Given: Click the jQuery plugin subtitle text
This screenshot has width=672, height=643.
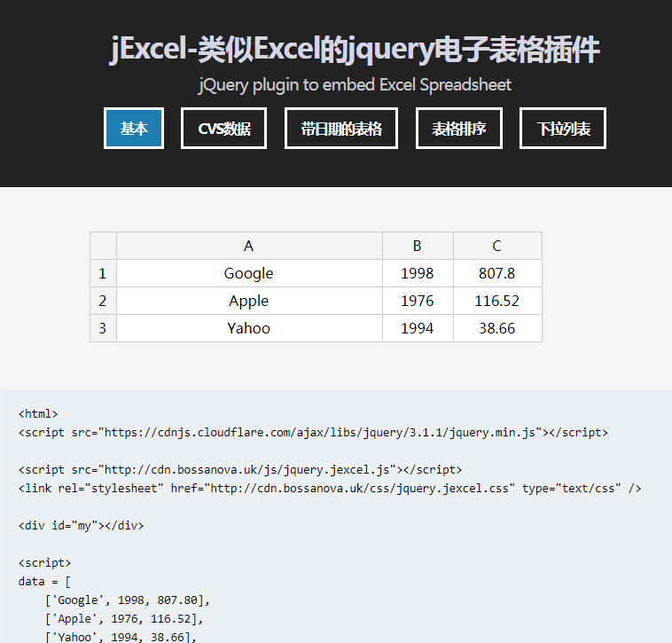Looking at the screenshot, I should [355, 85].
